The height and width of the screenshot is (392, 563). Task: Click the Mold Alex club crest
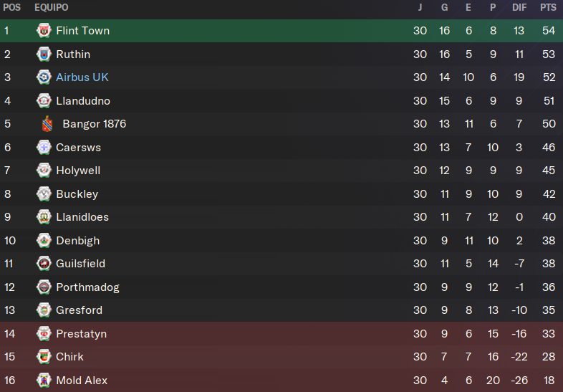tap(44, 380)
